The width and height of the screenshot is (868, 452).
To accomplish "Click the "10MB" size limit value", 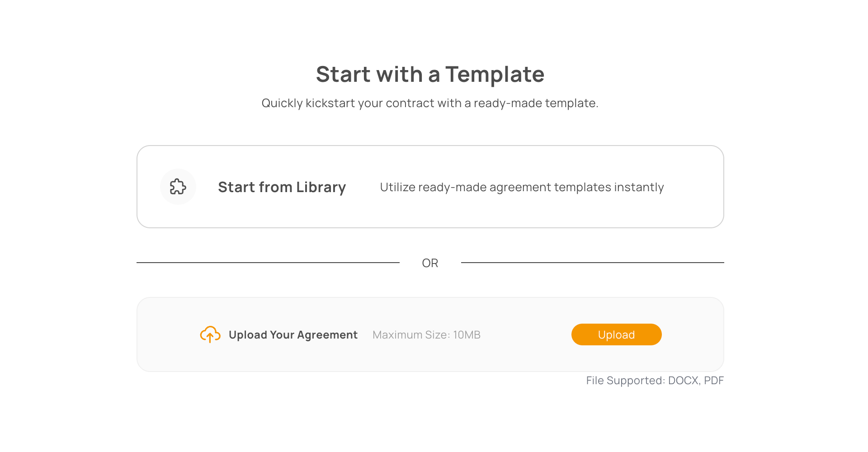I will (x=467, y=335).
